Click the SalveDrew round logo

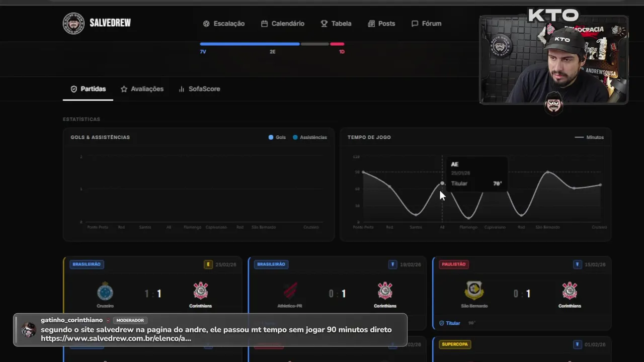73,24
